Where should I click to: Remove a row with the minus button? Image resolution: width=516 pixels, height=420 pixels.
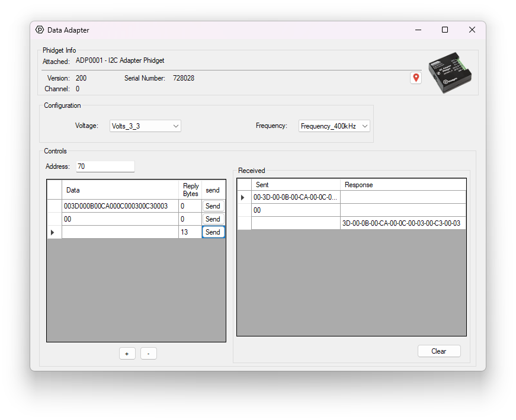148,354
